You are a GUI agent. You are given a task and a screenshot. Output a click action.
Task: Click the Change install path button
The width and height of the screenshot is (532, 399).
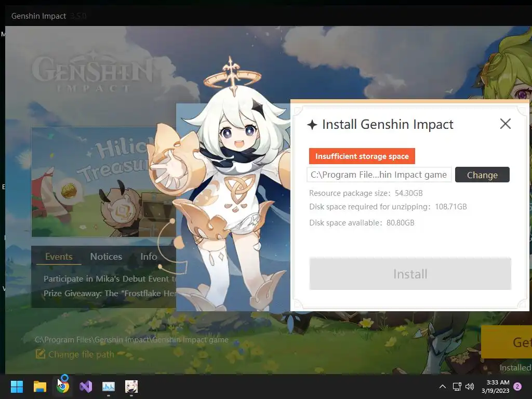tap(482, 175)
